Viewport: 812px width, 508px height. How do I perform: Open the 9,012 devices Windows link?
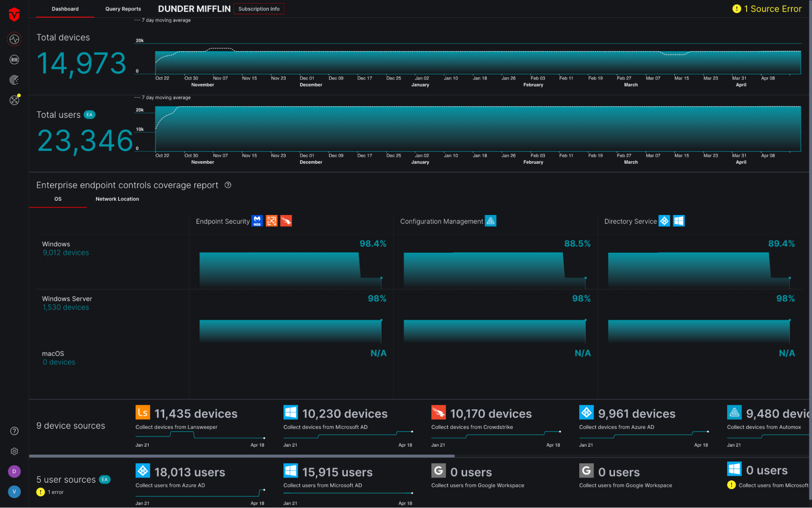[x=65, y=253]
